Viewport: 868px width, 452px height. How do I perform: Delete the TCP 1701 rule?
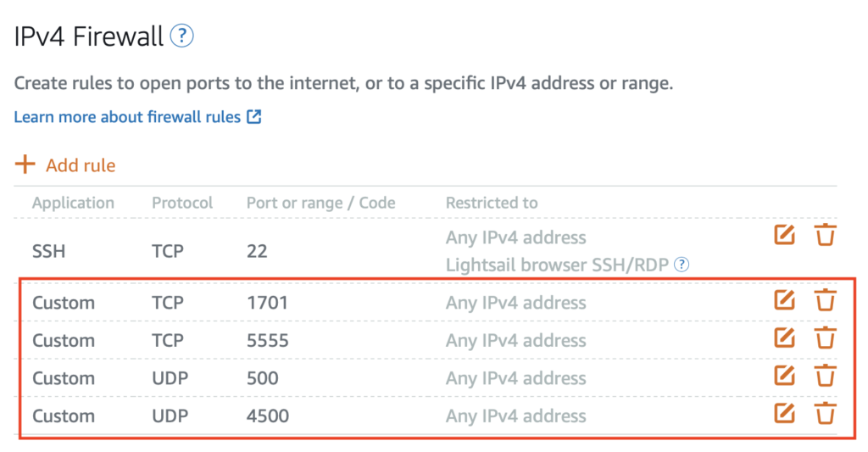tap(826, 300)
